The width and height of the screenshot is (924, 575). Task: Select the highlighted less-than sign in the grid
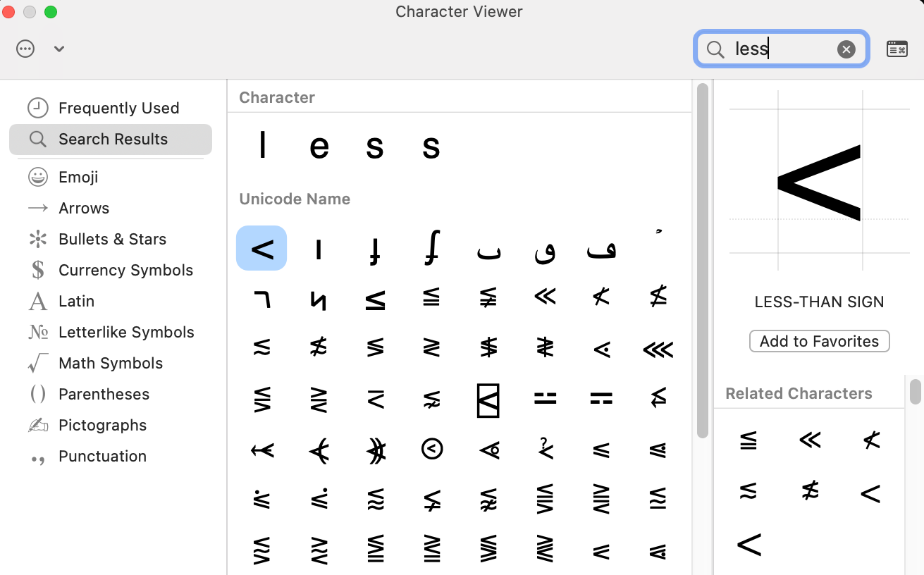261,248
